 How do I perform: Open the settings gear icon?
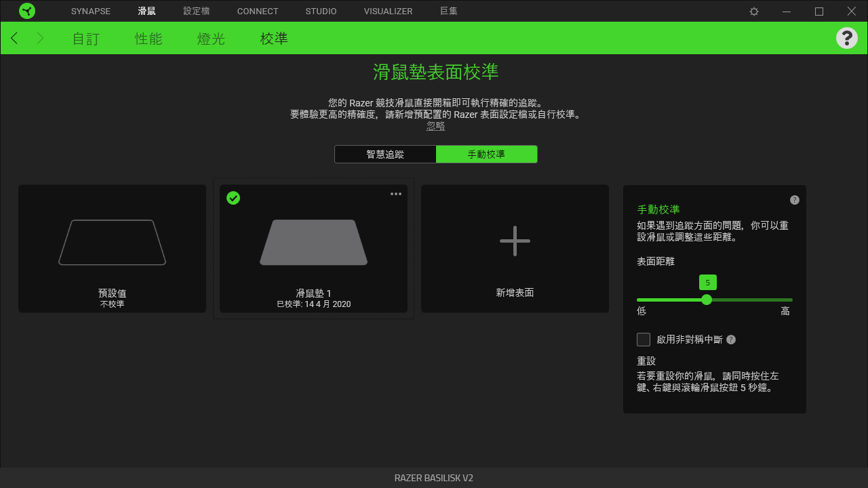point(754,12)
